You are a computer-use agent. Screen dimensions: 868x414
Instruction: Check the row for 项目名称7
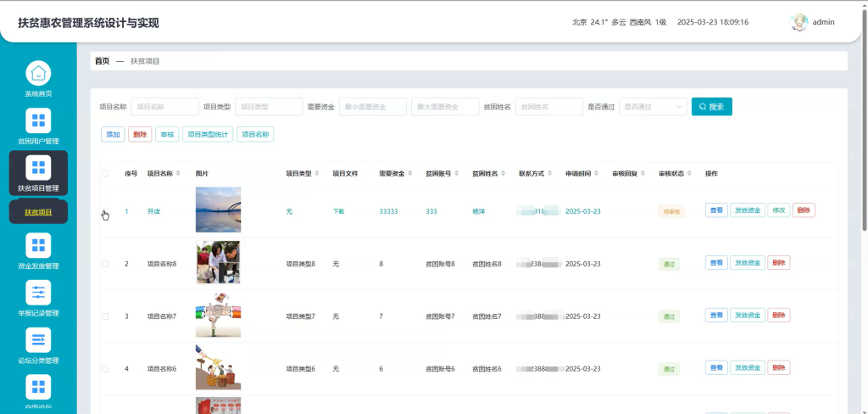105,316
